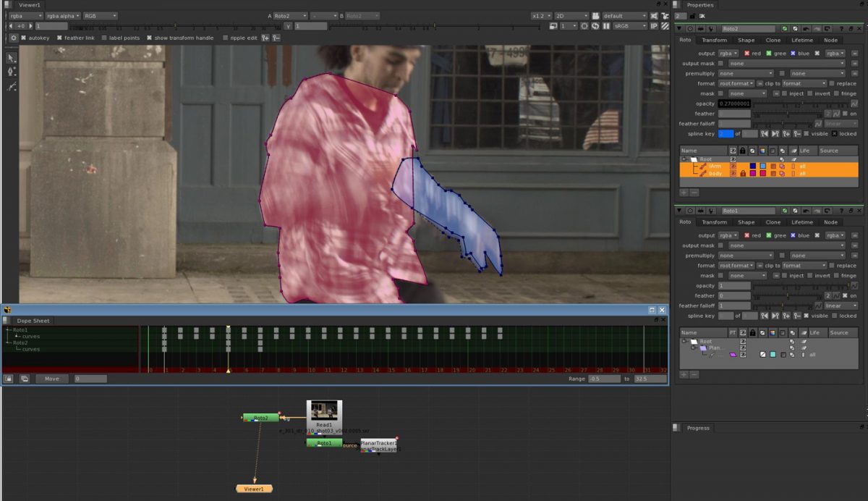Select the Viewer1 node in node graph
Viewport: 868px width, 501px height.
(x=254, y=489)
